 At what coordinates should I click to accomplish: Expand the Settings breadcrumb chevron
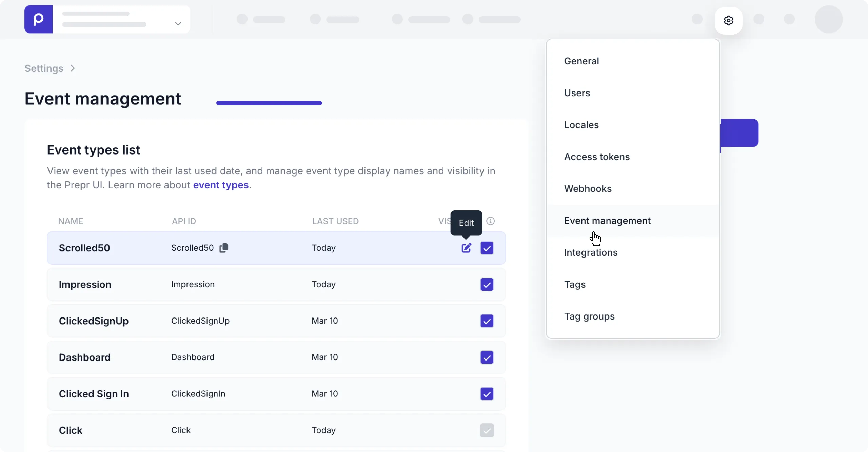[x=72, y=68]
